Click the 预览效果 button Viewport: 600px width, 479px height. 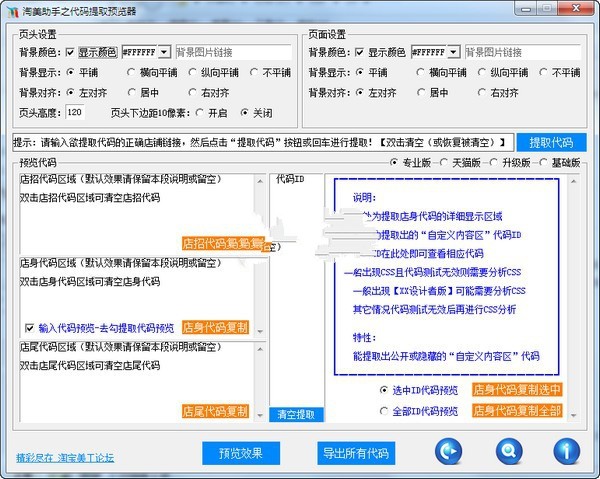pos(241,453)
